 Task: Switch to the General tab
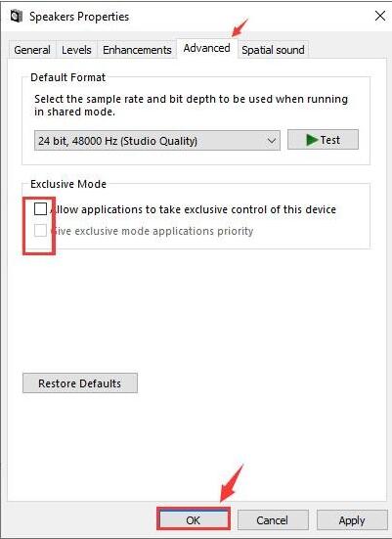pos(32,50)
